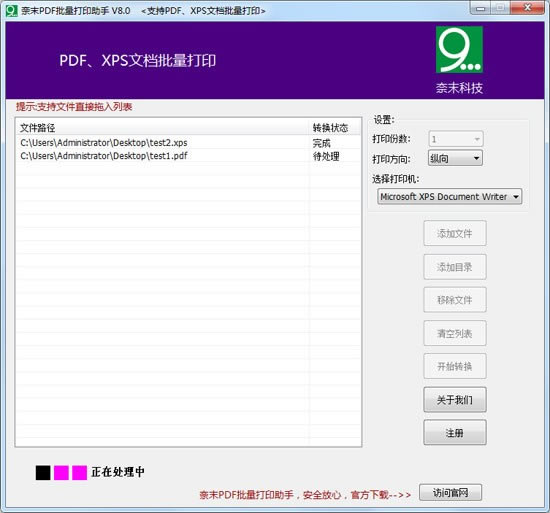Click the 注册 register button
The height and width of the screenshot is (513, 550).
coord(455,432)
